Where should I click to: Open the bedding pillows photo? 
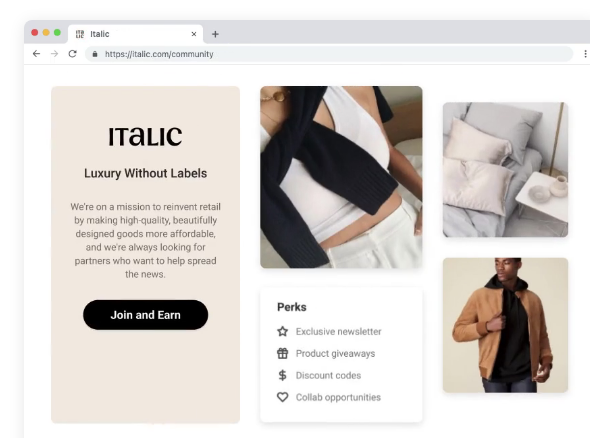(505, 170)
